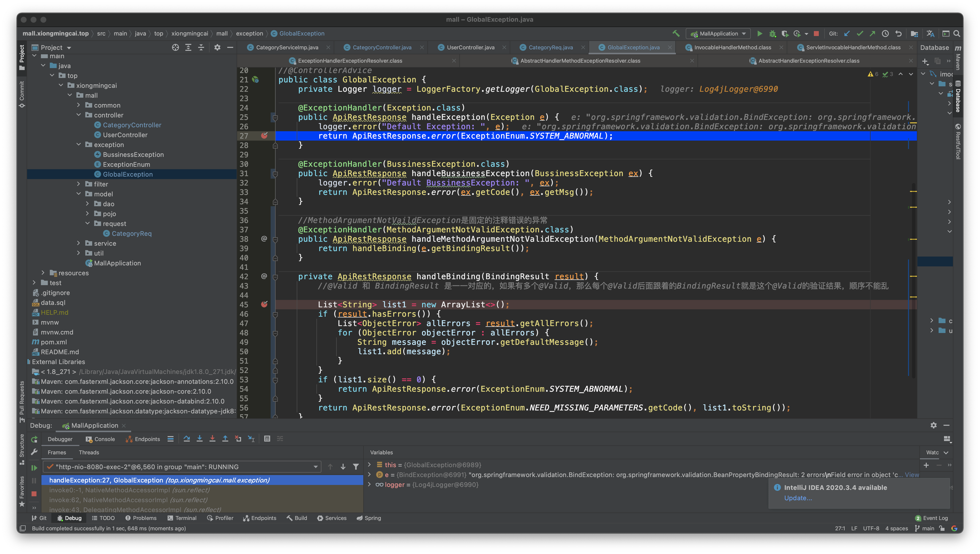Collapse the exception folder

coord(79,145)
